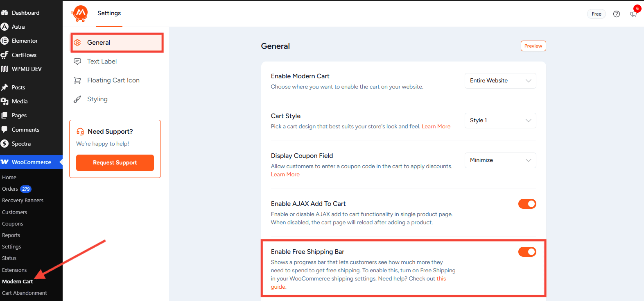Click the Dashboard gauge icon

[5, 13]
